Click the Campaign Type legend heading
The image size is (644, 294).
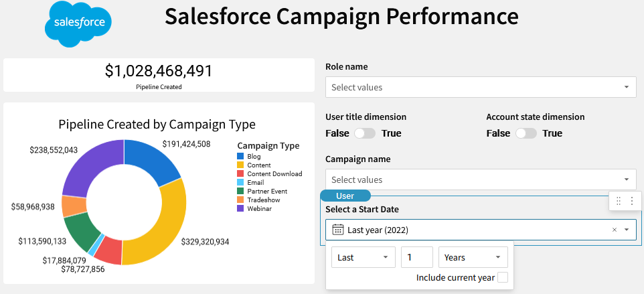(x=268, y=146)
